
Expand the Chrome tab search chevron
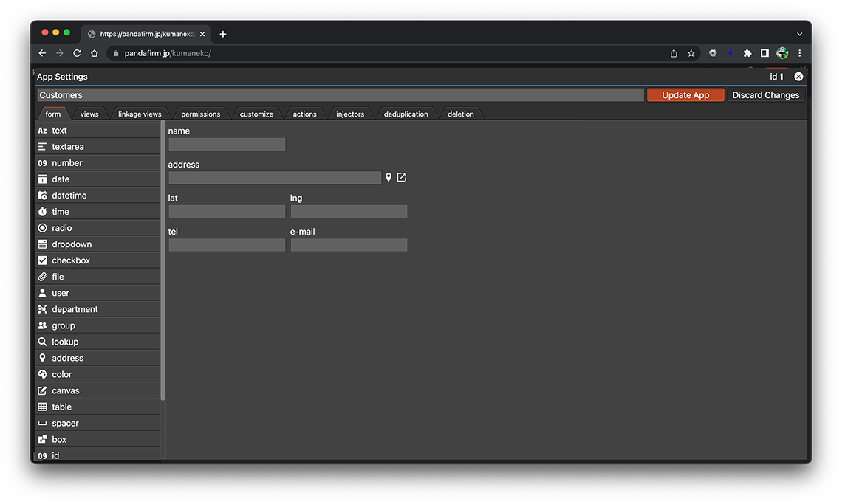799,34
